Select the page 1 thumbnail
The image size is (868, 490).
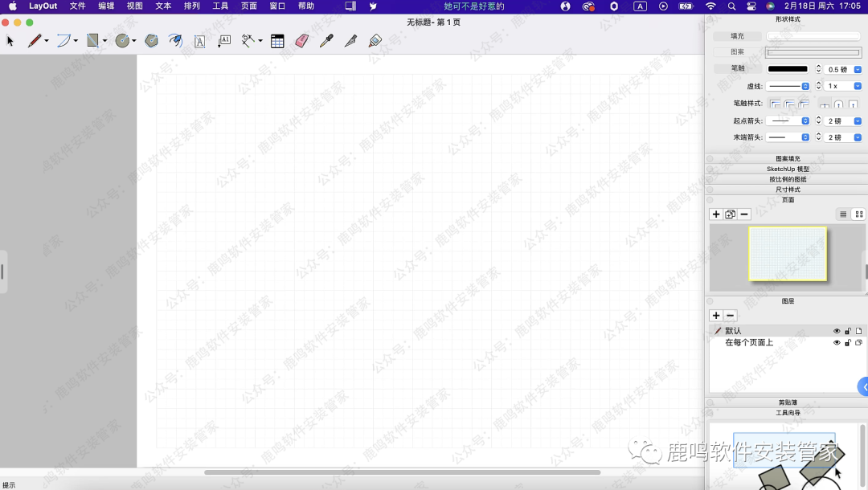(x=788, y=254)
